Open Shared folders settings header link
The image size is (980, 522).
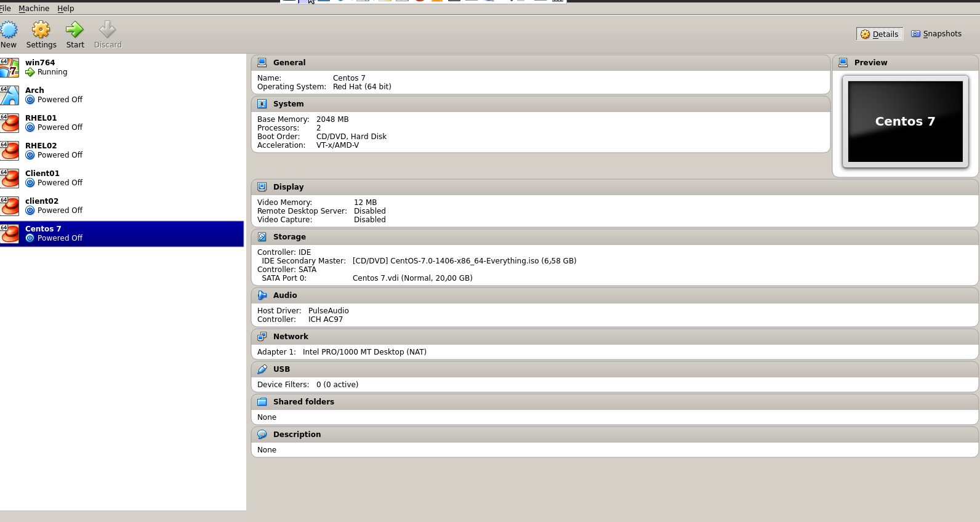[303, 402]
